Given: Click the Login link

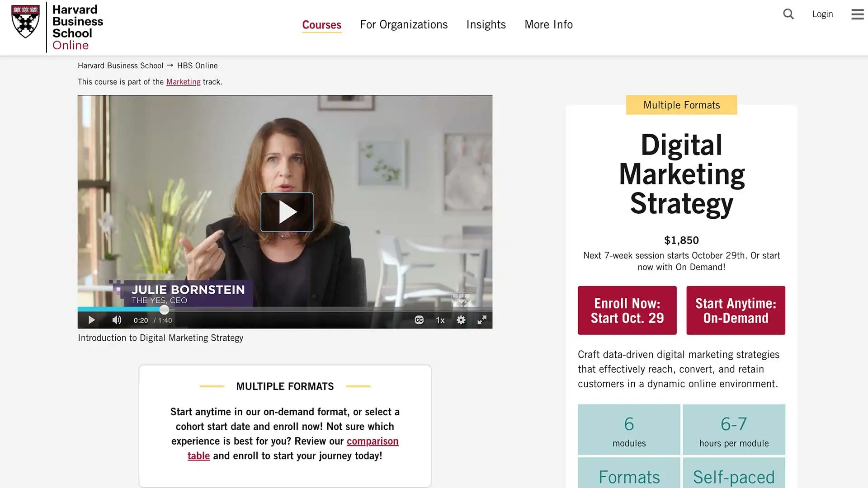Looking at the screenshot, I should [822, 14].
